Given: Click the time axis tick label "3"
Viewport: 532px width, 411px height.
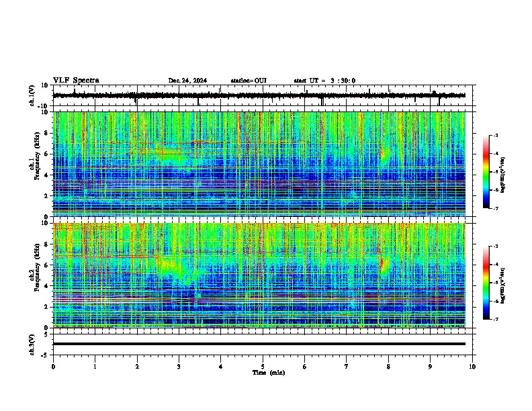Looking at the screenshot, I should (x=179, y=367).
